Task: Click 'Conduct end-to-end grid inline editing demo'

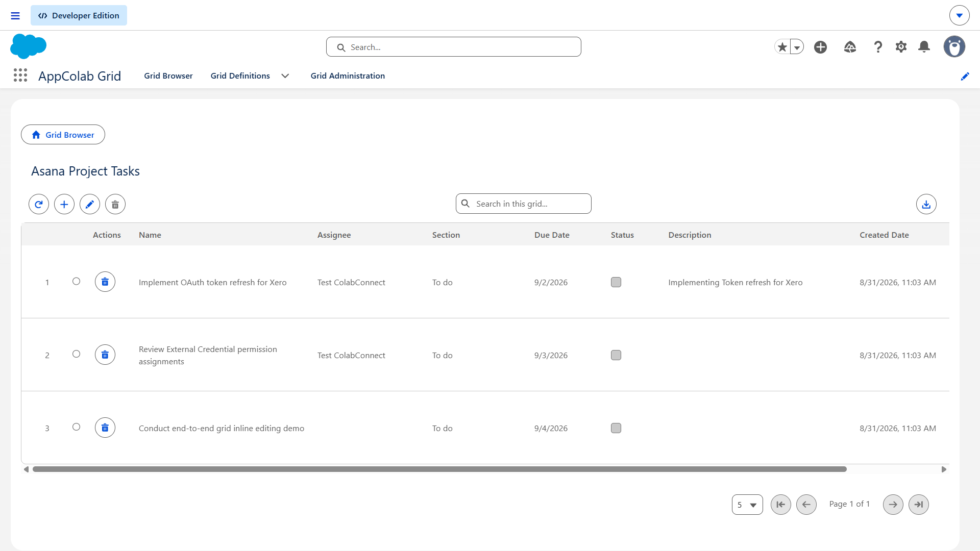Action: (222, 428)
